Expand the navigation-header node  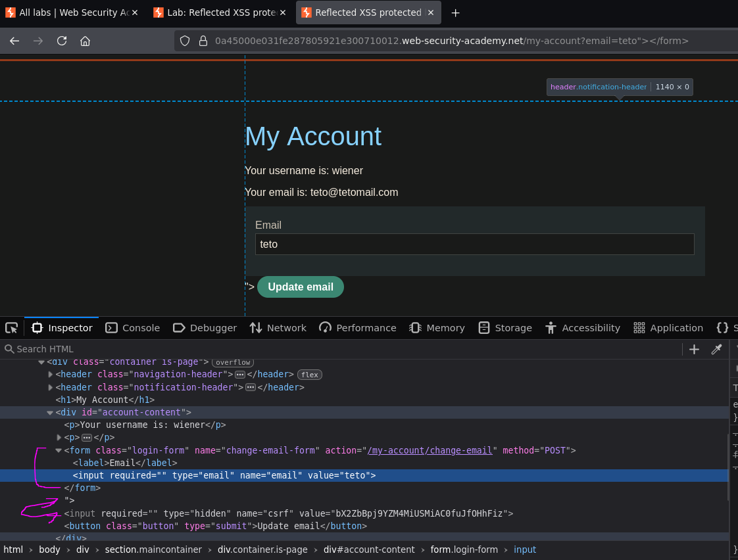(x=50, y=375)
